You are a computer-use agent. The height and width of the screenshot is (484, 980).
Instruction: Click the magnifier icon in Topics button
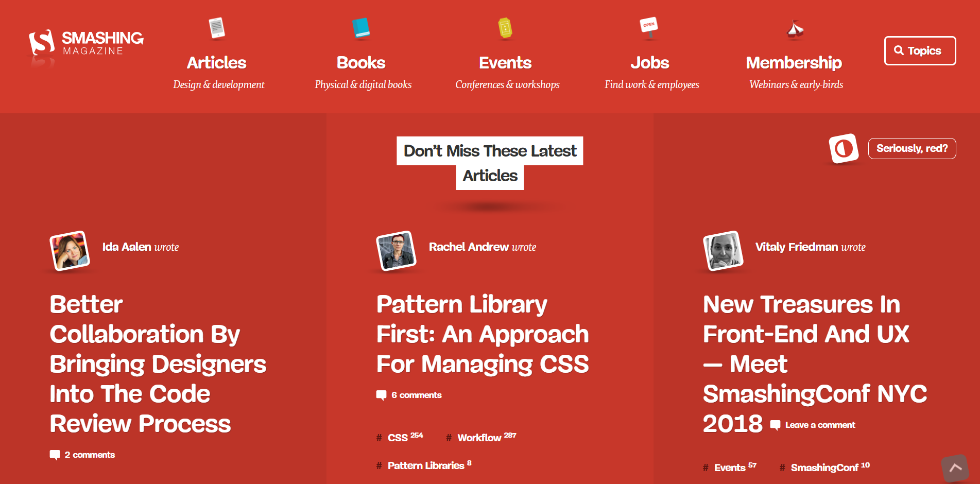pos(899,50)
